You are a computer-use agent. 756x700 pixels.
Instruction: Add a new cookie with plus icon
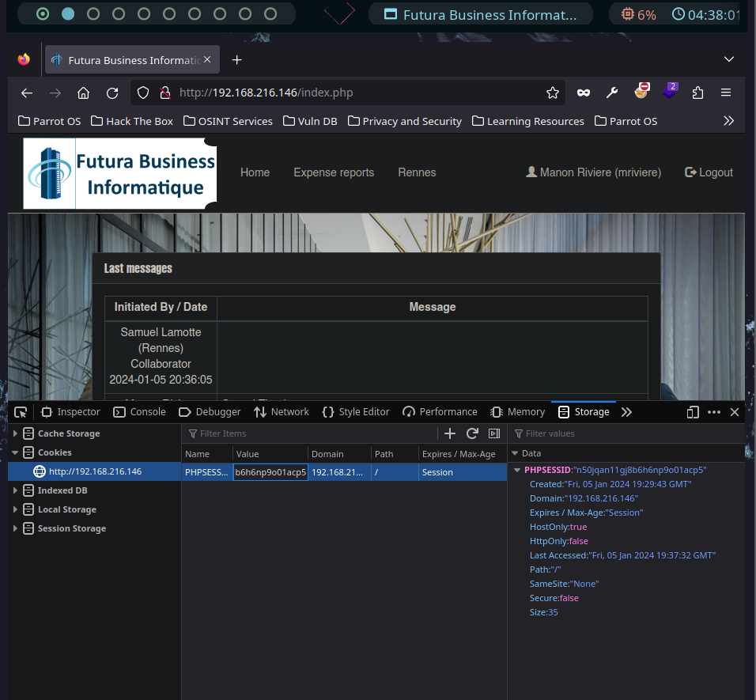[x=450, y=433]
